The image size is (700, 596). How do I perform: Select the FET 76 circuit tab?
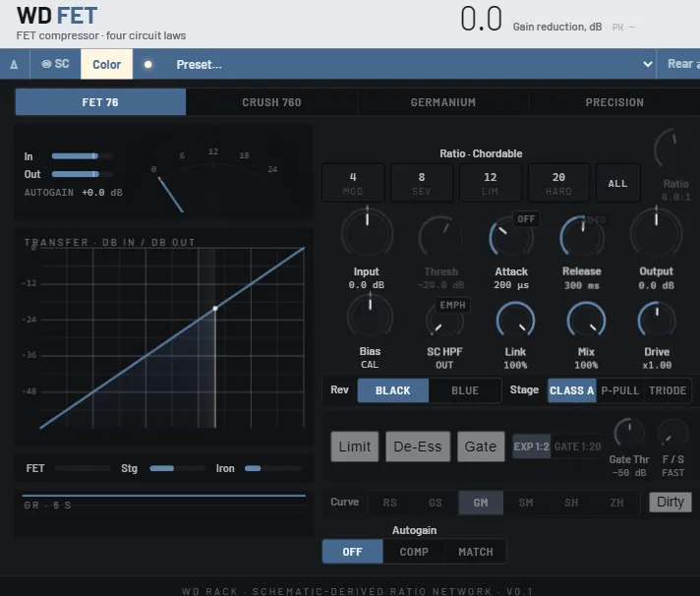(x=100, y=102)
